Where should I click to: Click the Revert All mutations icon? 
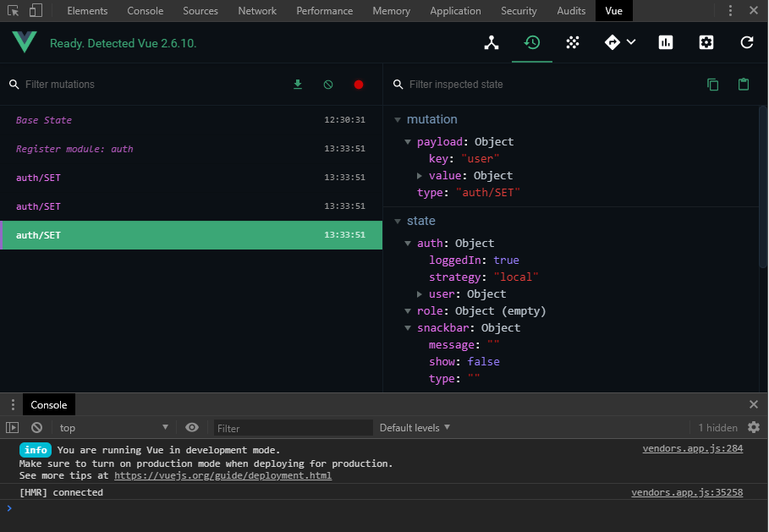coord(328,85)
